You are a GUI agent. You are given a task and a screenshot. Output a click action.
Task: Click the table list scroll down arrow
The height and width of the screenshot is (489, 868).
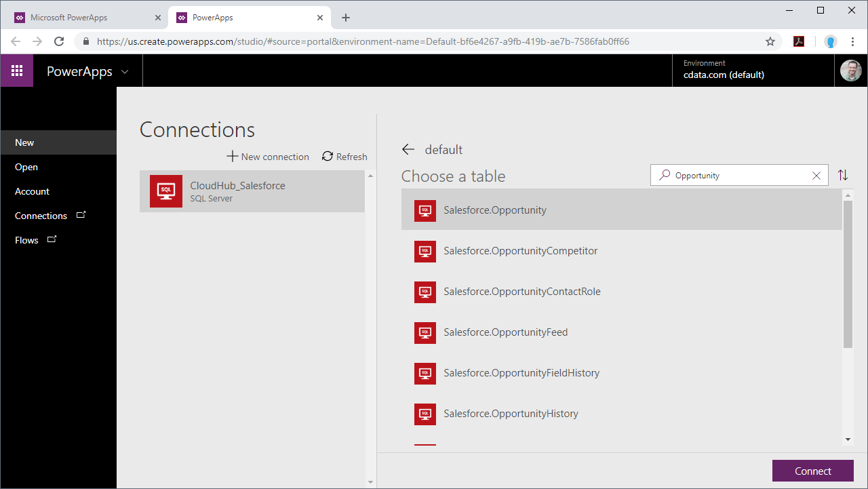[848, 439]
